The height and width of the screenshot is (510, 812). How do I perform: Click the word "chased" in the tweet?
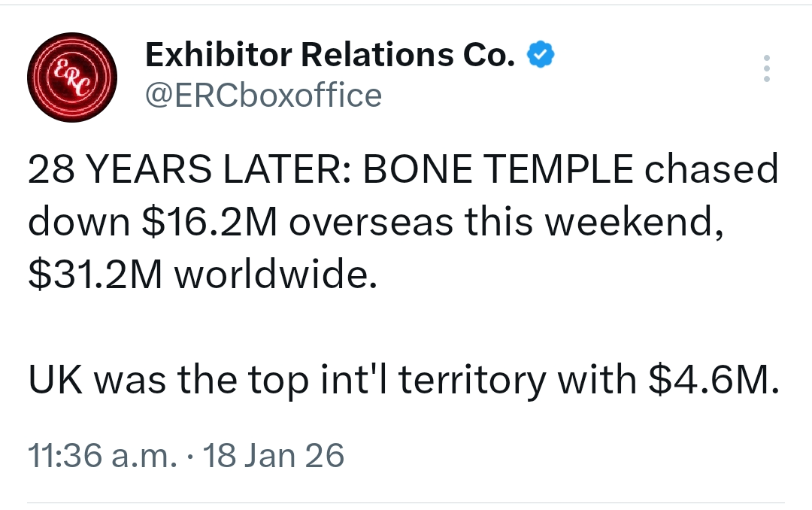710,172
